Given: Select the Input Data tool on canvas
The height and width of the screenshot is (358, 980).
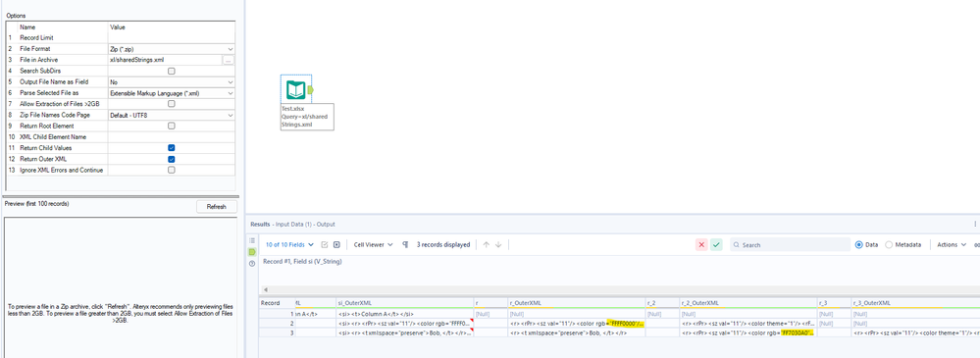Looking at the screenshot, I should (295, 90).
